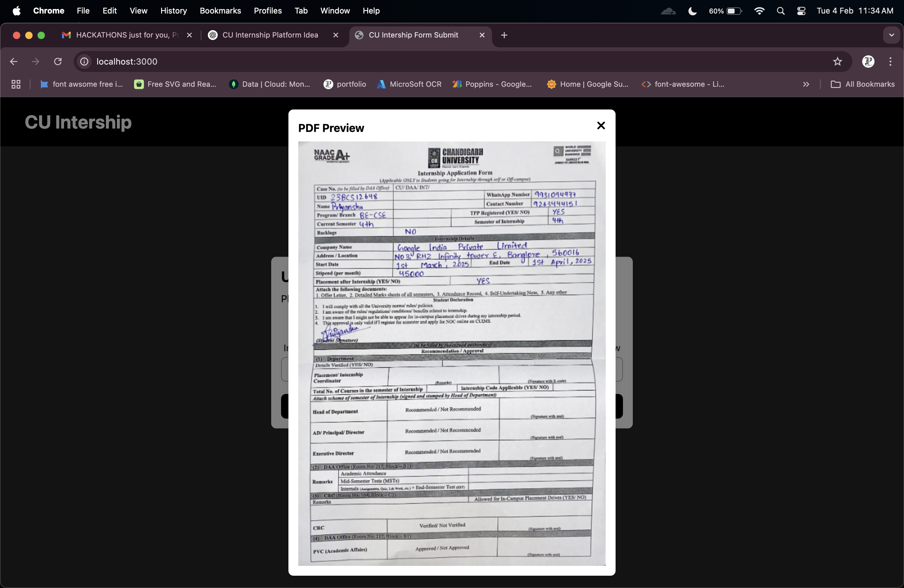Click the back navigation arrow
The height and width of the screenshot is (588, 904).
pyautogui.click(x=14, y=62)
